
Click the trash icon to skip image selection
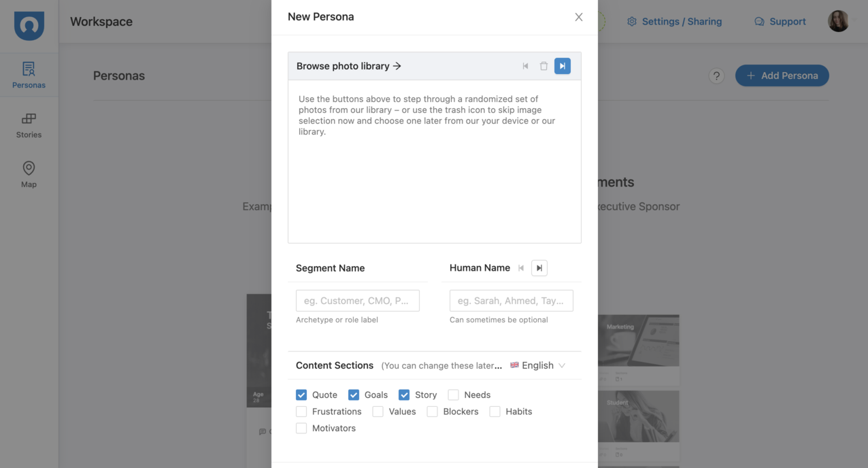[x=544, y=66]
